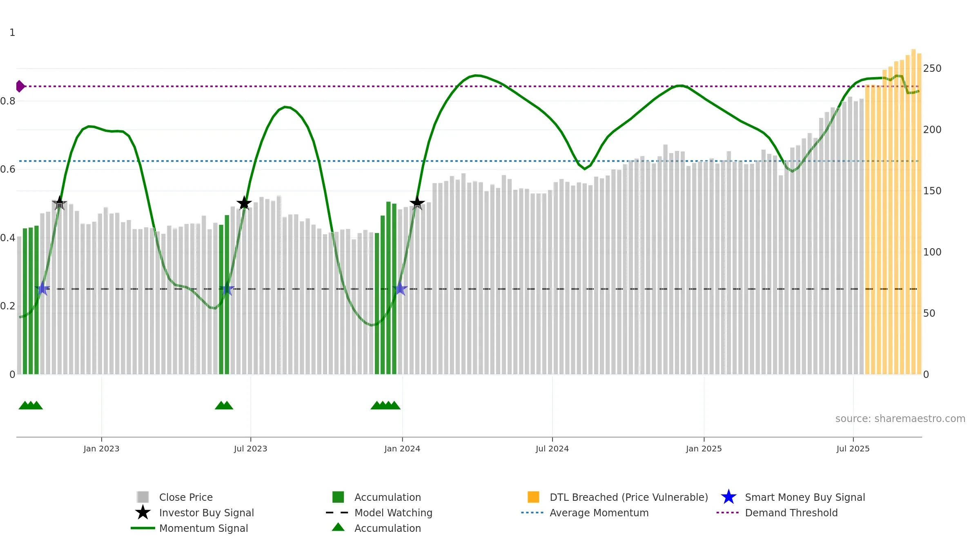The image size is (980, 551).
Task: Click the Jul 2024 axis label
Action: tap(552, 449)
